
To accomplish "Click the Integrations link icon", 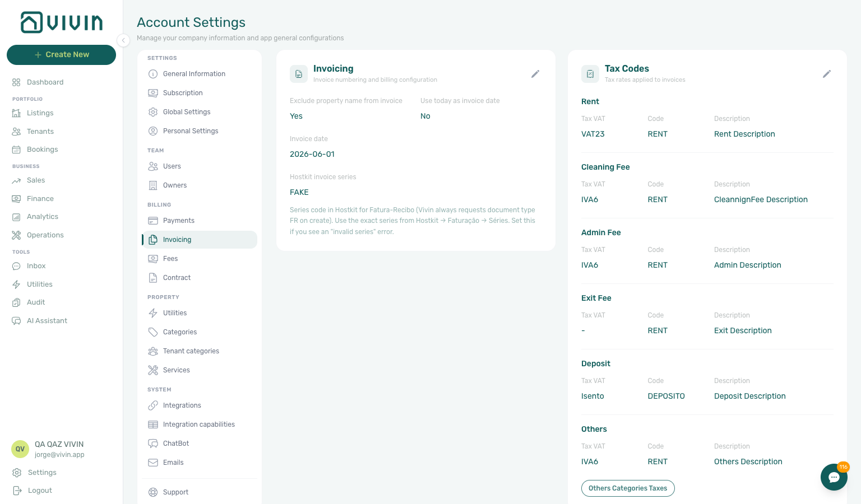I will click(153, 405).
